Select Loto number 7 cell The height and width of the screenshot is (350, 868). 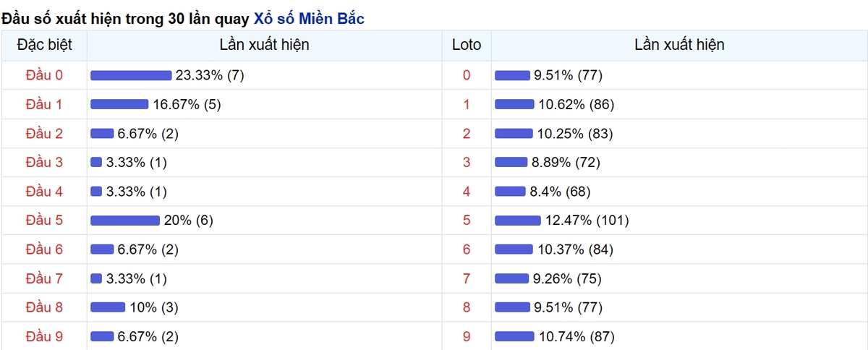click(467, 278)
